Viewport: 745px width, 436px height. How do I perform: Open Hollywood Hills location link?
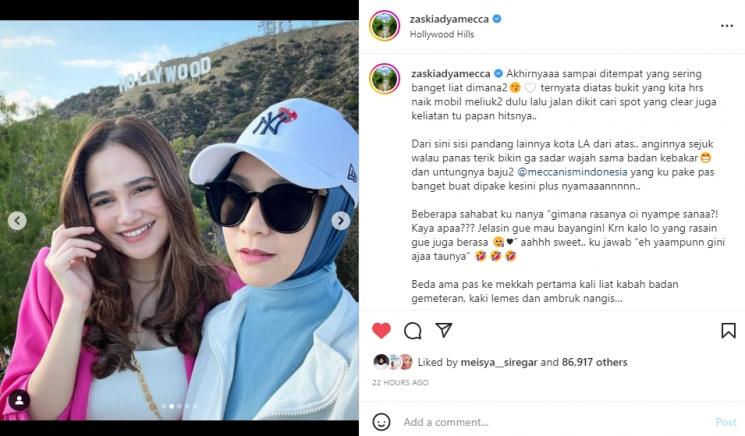[442, 34]
